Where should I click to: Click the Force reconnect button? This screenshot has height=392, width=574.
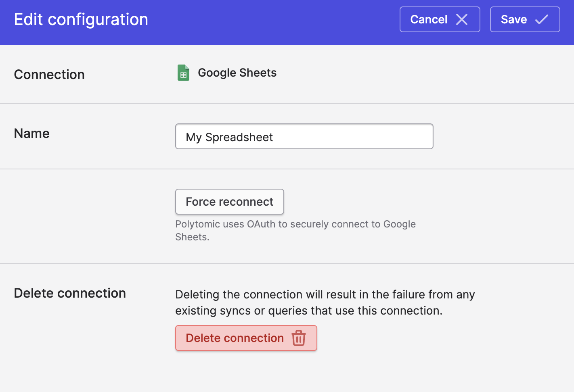point(229,202)
